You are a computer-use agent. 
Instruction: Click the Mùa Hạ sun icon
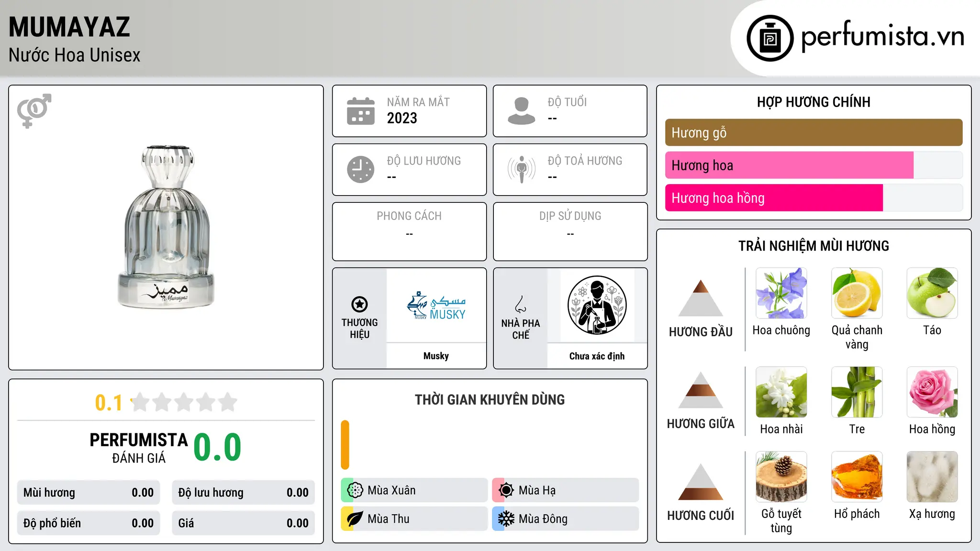pos(506,490)
